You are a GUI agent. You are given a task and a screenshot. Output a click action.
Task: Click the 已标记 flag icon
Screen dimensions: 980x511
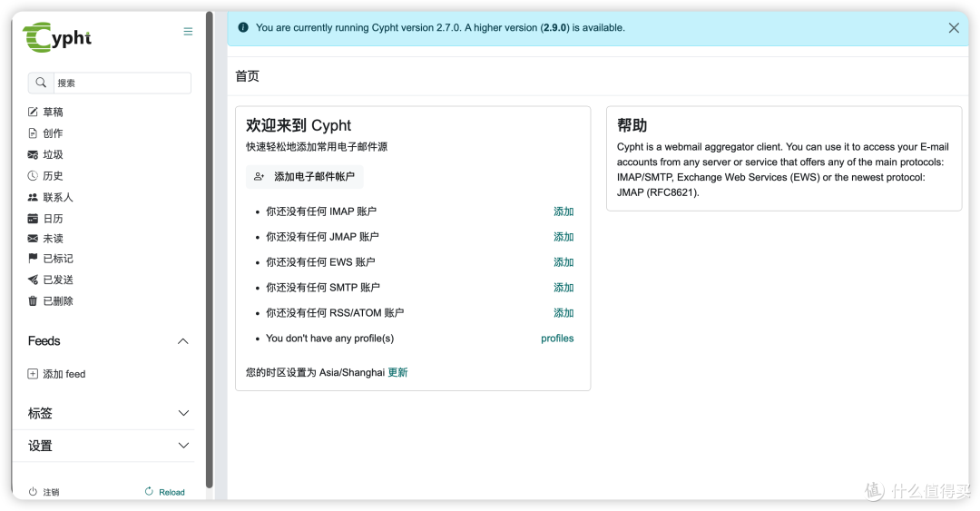[33, 259]
